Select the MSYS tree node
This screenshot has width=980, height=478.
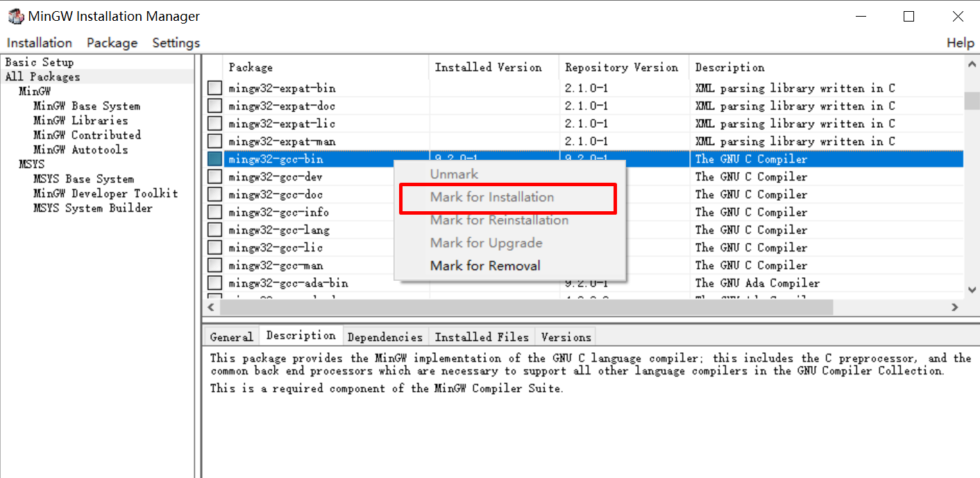[32, 165]
